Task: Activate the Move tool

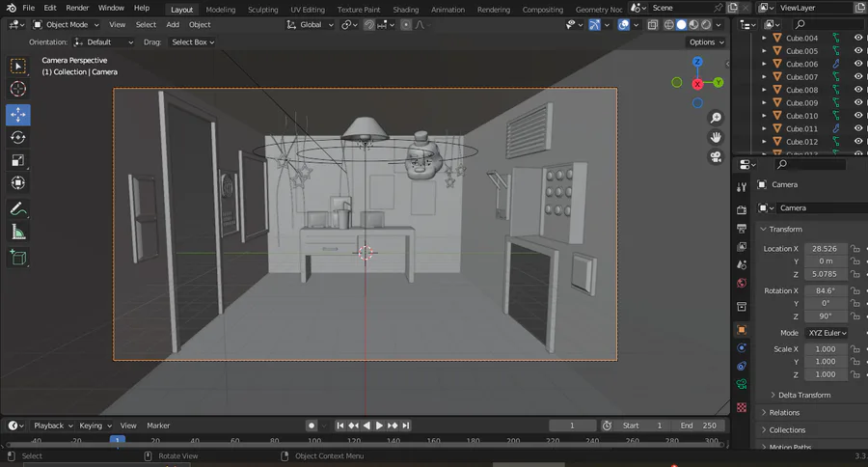Action: [x=18, y=115]
